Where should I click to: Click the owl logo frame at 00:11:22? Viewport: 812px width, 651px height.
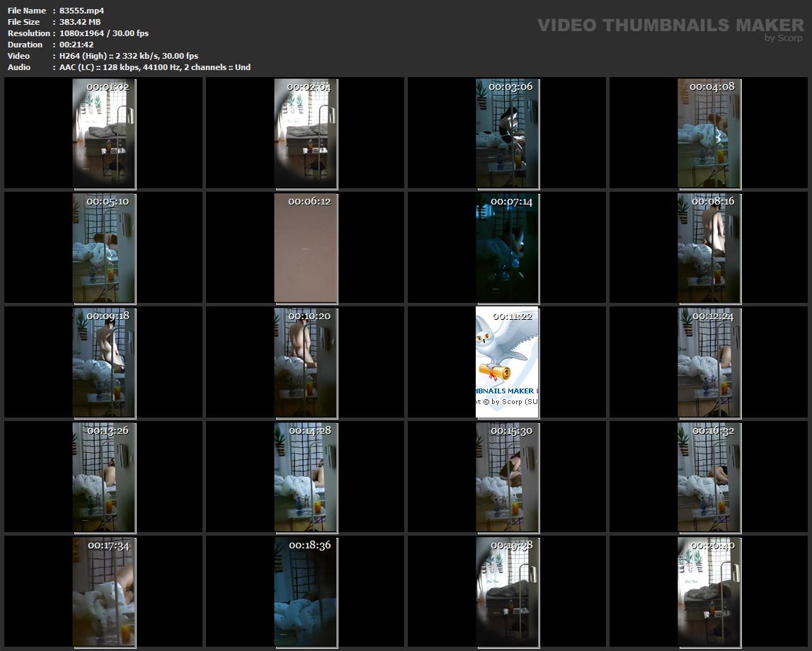pyautogui.click(x=507, y=362)
